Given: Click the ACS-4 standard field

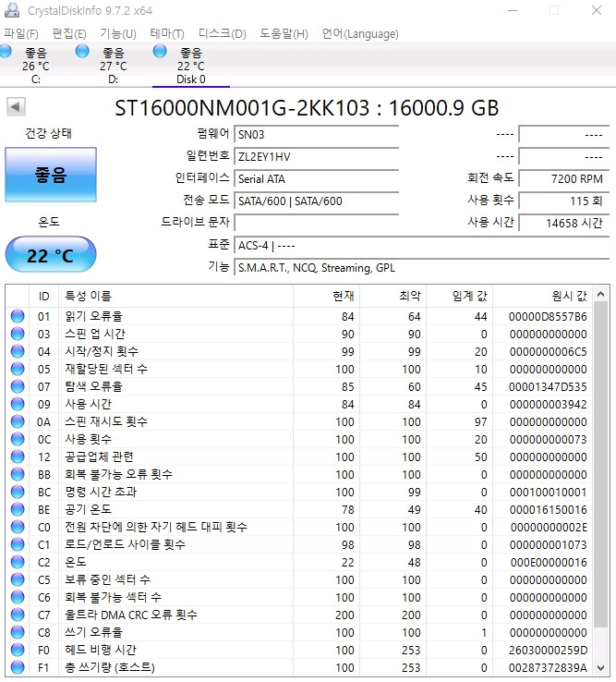Looking at the screenshot, I should click(421, 245).
